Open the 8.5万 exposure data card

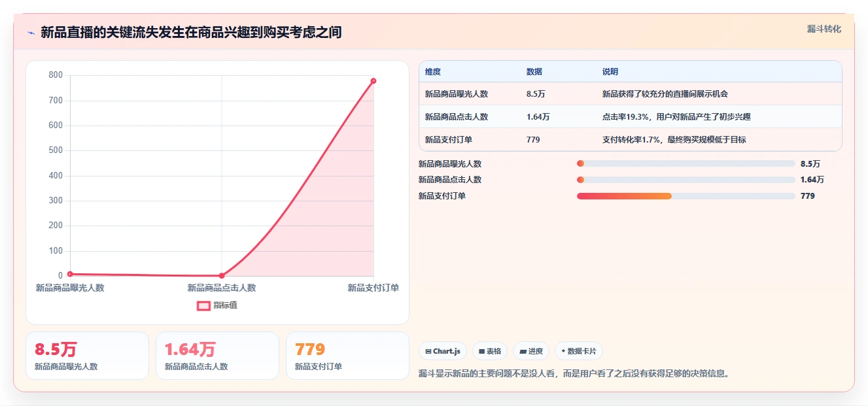[x=87, y=356]
